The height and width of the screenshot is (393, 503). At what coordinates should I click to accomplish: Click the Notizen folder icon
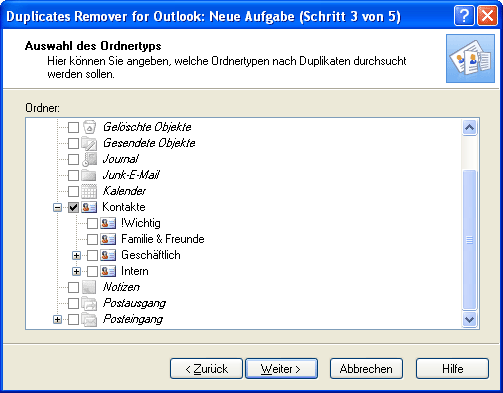click(89, 287)
